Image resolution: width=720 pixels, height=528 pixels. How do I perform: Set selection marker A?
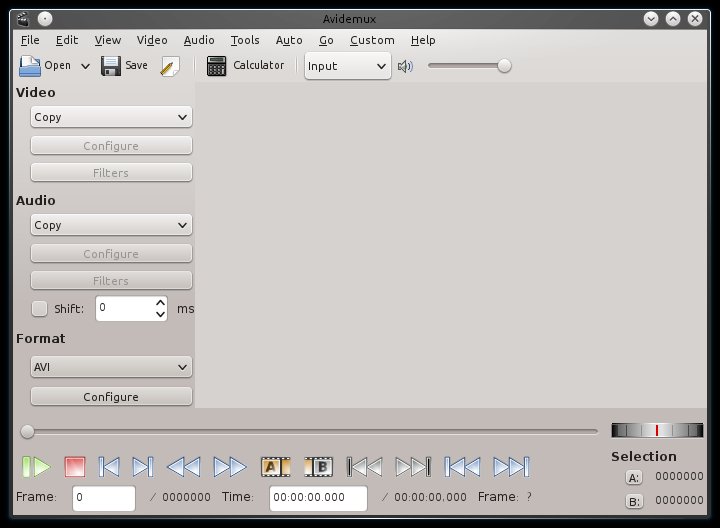click(276, 467)
